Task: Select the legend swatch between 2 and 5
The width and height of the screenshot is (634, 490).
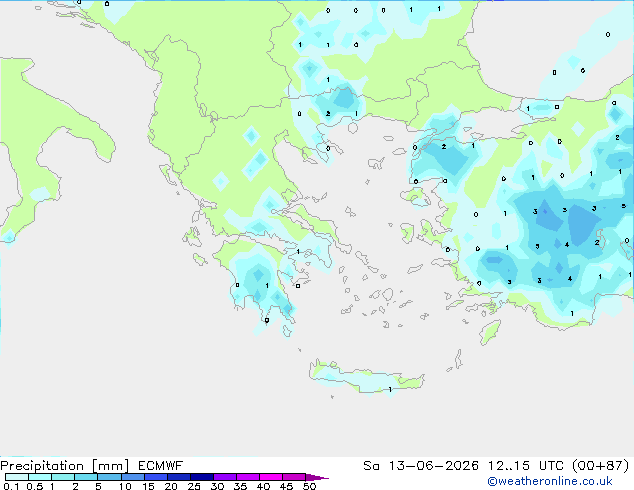Action: (86, 477)
